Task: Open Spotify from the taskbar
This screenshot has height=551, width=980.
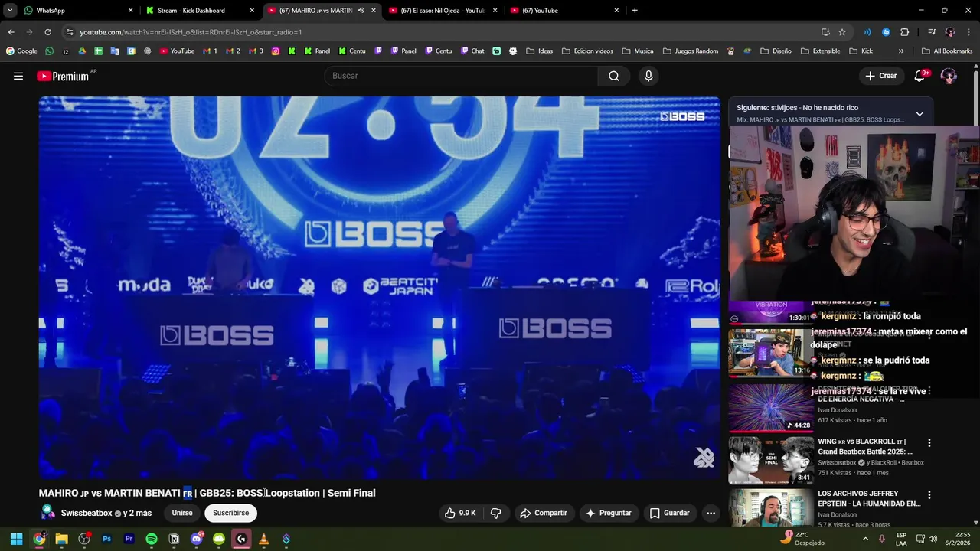Action: tap(152, 539)
